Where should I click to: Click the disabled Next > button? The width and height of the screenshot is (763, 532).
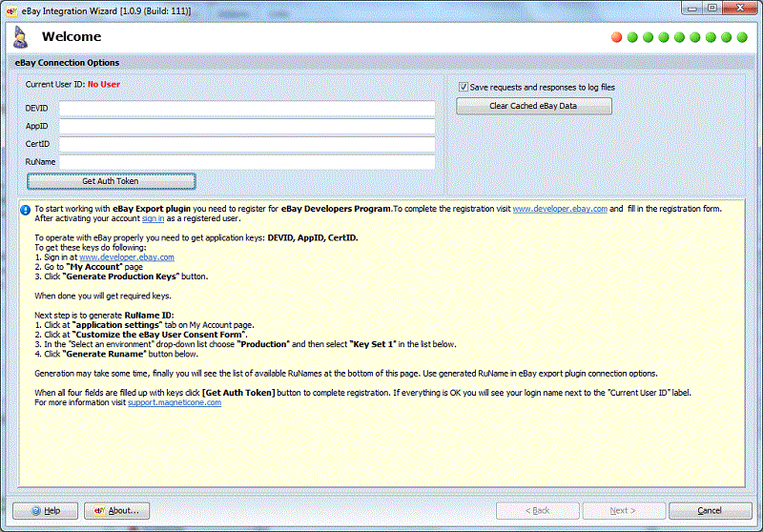624,511
